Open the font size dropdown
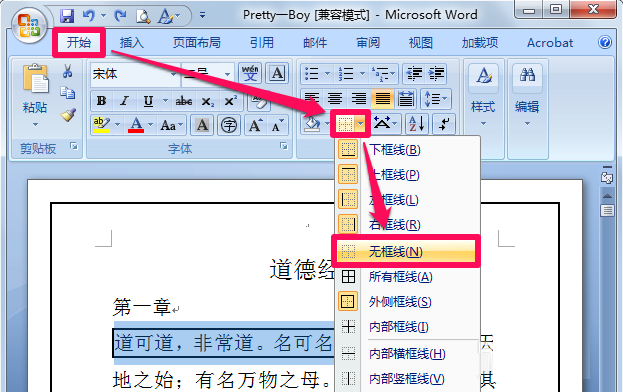This screenshot has height=392, width=623. (x=227, y=74)
